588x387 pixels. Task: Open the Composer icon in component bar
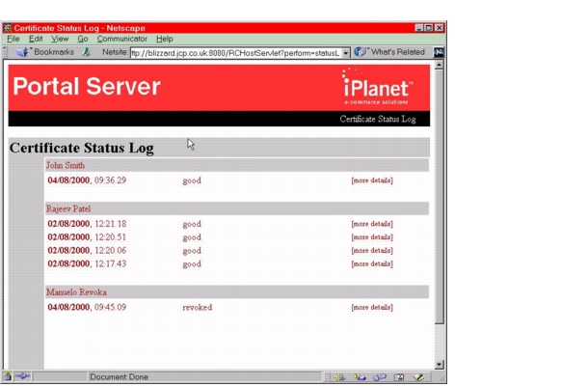(418, 376)
